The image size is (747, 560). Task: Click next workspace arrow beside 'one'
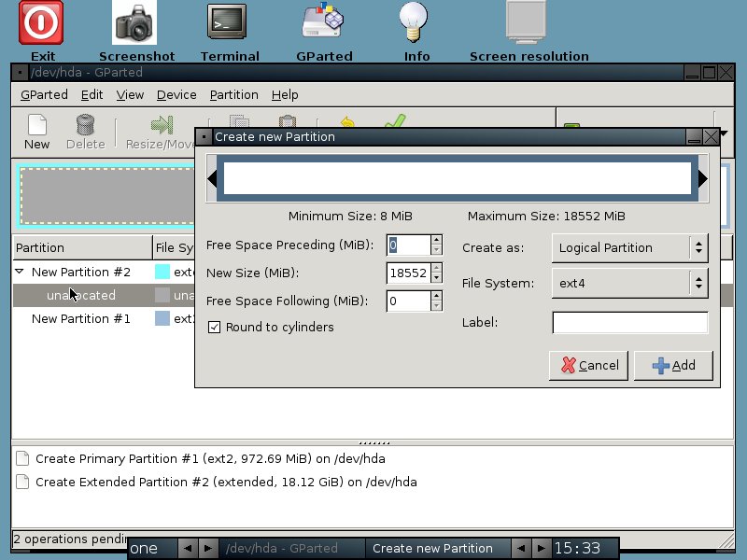(x=208, y=549)
